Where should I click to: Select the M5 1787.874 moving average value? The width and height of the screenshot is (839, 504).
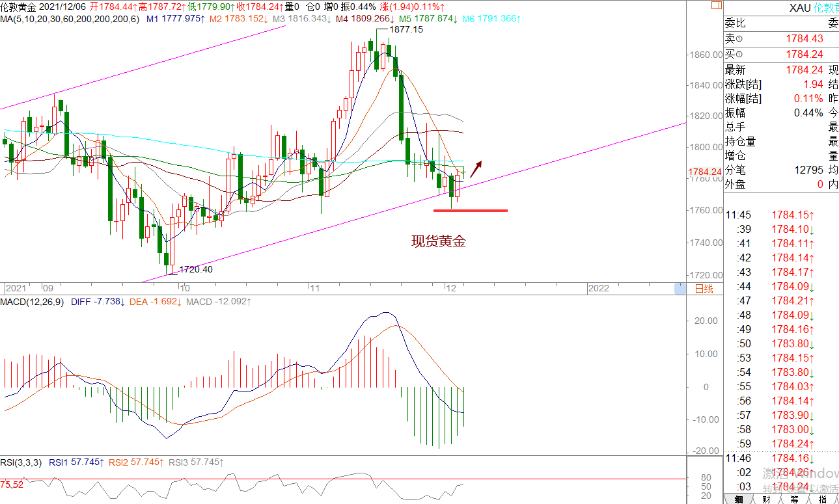point(428,20)
